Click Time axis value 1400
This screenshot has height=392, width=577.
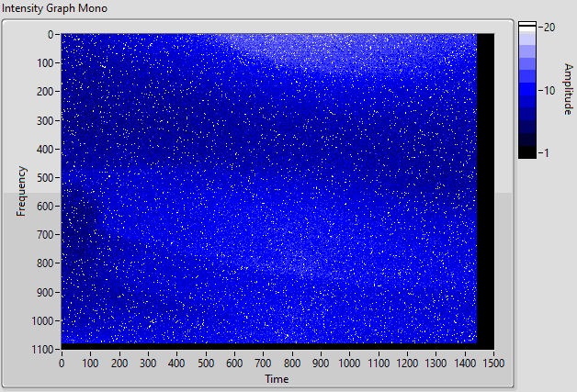(465, 364)
